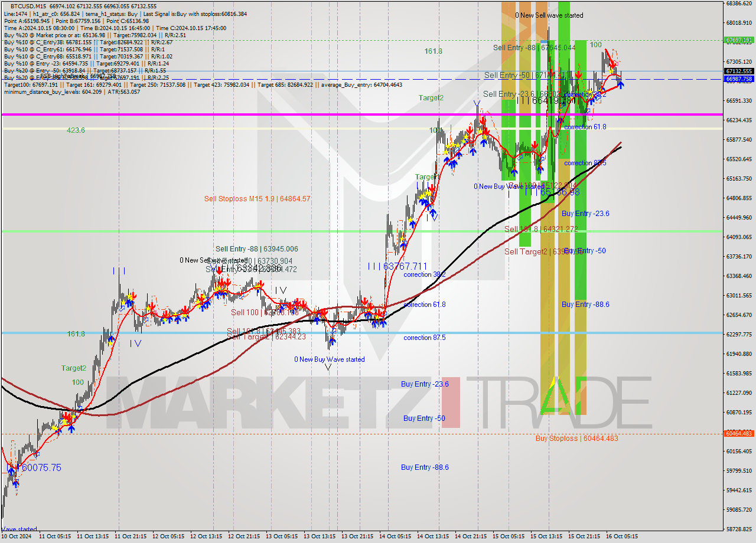This screenshot has height=543, width=756.
Task: Click the current price tag 67132.555
Action: pos(739,71)
